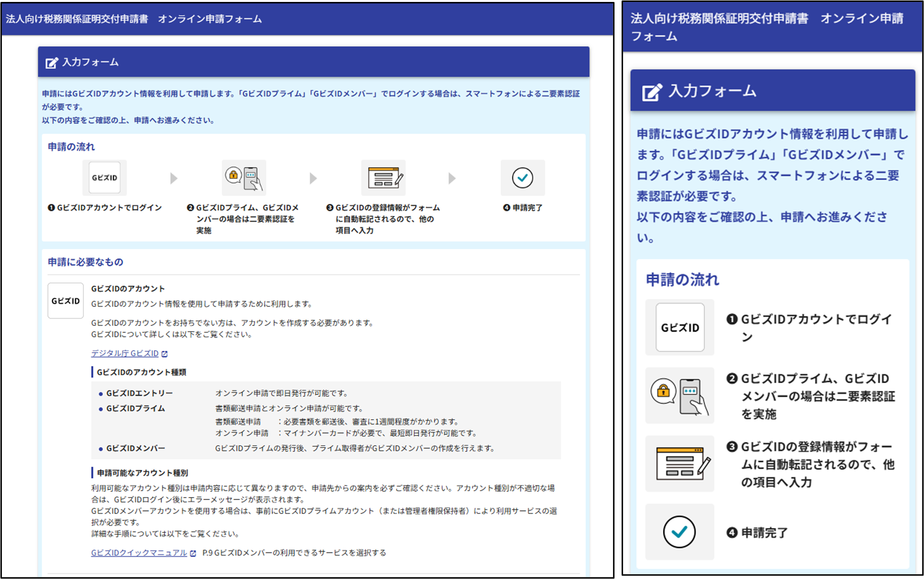Click the GビズIDエントリー list item

point(139,393)
